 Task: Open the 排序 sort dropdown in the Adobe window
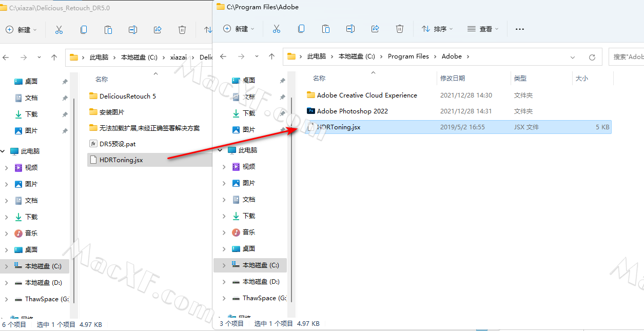437,29
